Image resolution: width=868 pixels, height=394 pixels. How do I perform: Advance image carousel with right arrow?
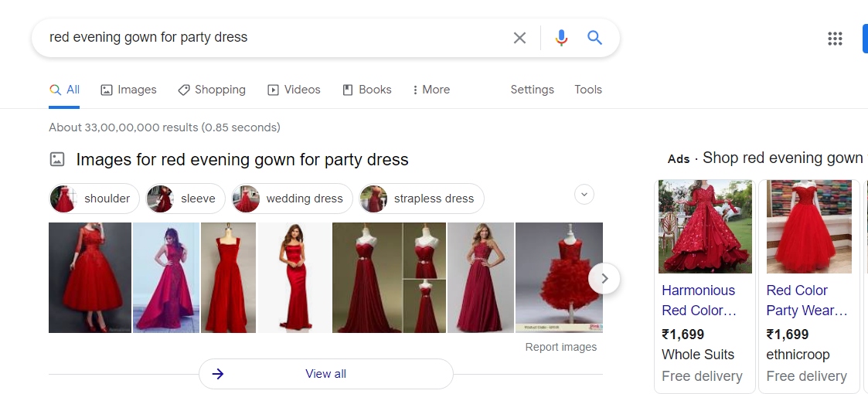point(604,278)
